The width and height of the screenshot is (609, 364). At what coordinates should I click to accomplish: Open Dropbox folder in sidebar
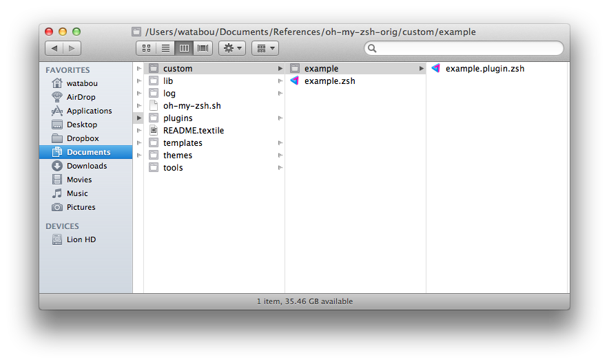(x=86, y=138)
